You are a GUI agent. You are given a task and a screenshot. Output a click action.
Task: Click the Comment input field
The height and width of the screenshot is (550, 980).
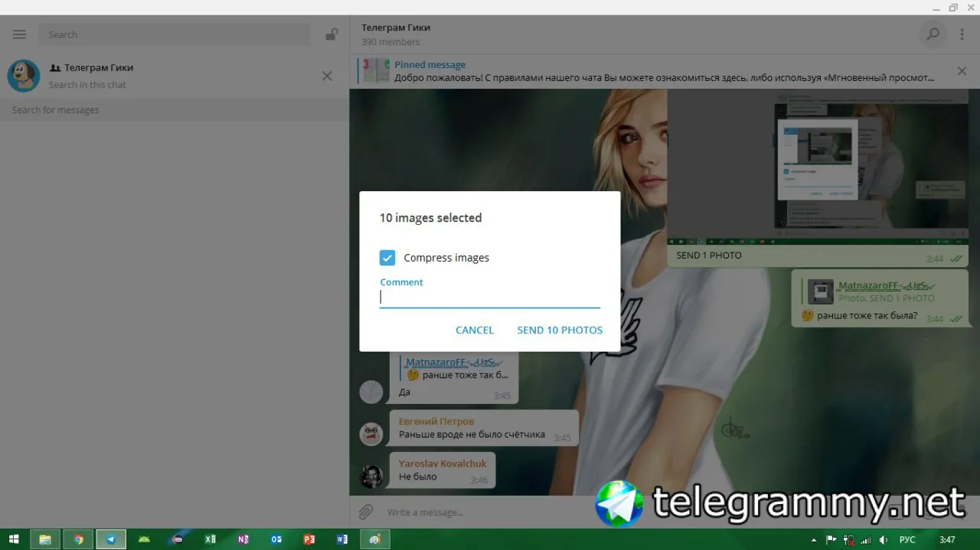tap(490, 298)
